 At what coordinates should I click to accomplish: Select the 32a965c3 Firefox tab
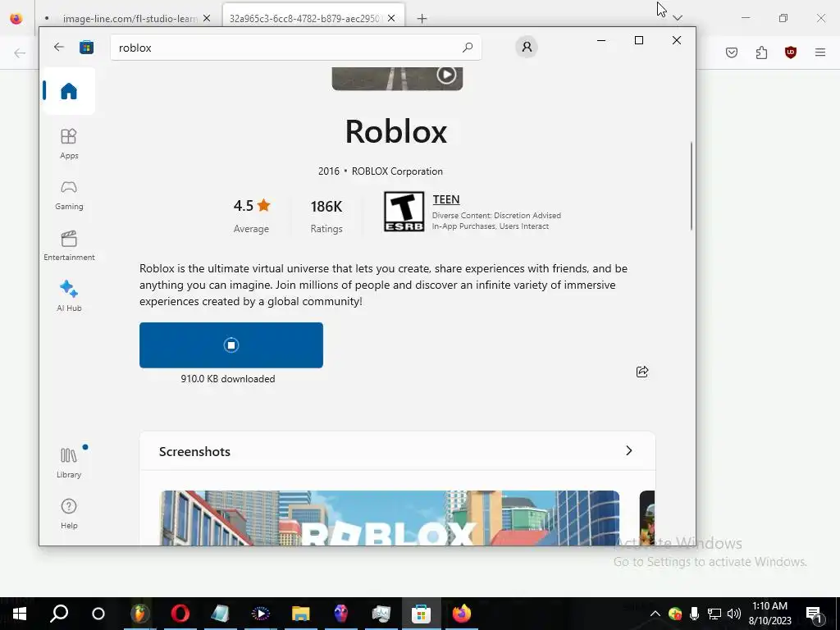(304, 18)
